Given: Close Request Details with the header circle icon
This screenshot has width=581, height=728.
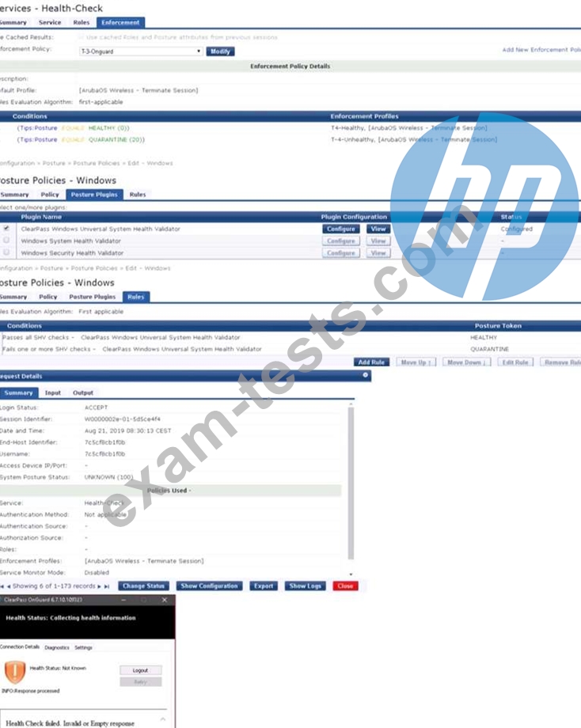Looking at the screenshot, I should click(x=366, y=374).
